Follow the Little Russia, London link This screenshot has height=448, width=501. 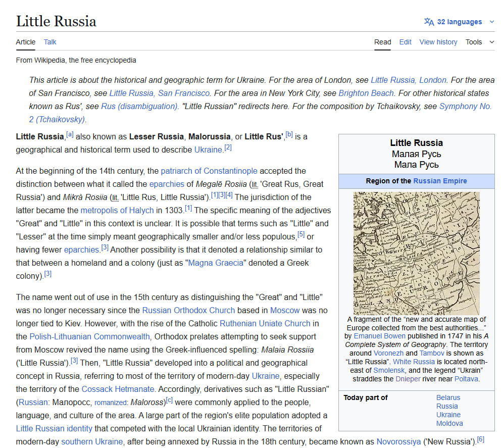pos(409,80)
